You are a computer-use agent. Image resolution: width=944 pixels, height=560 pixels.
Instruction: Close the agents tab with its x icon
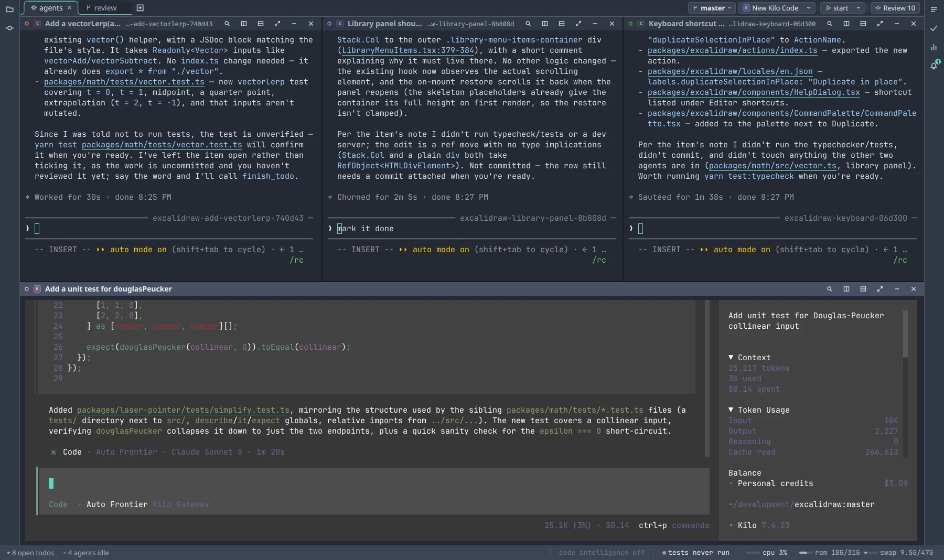[x=69, y=8]
